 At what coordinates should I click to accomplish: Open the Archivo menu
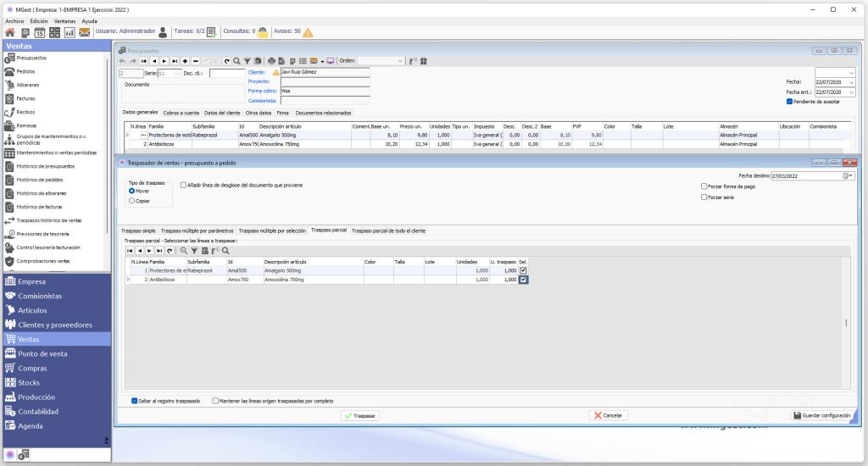pos(14,21)
